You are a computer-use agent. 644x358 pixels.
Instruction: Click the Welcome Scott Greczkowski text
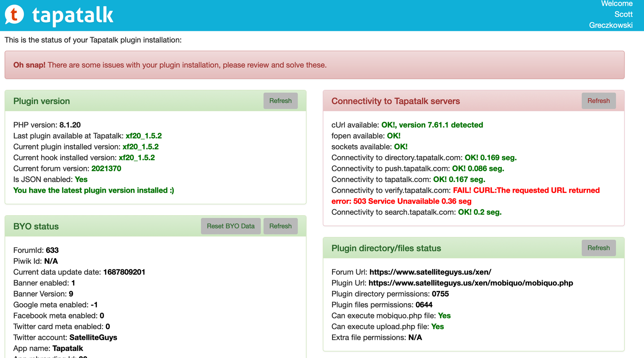point(611,14)
